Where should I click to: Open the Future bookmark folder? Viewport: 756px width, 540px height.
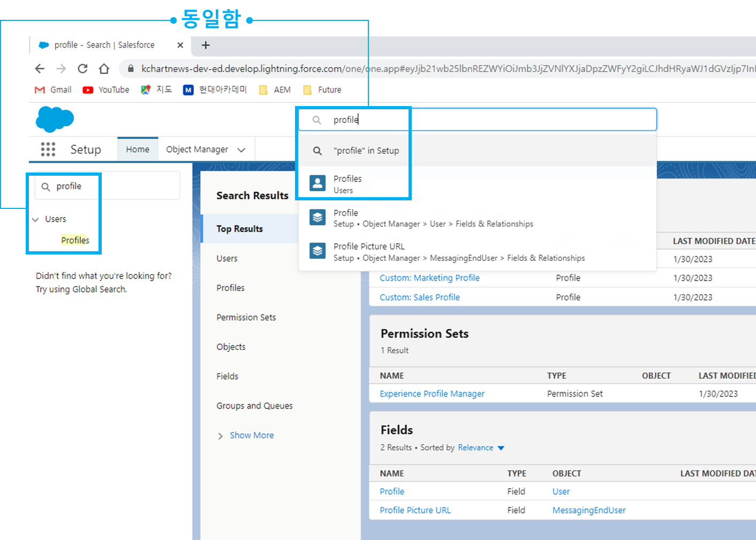pyautogui.click(x=322, y=89)
